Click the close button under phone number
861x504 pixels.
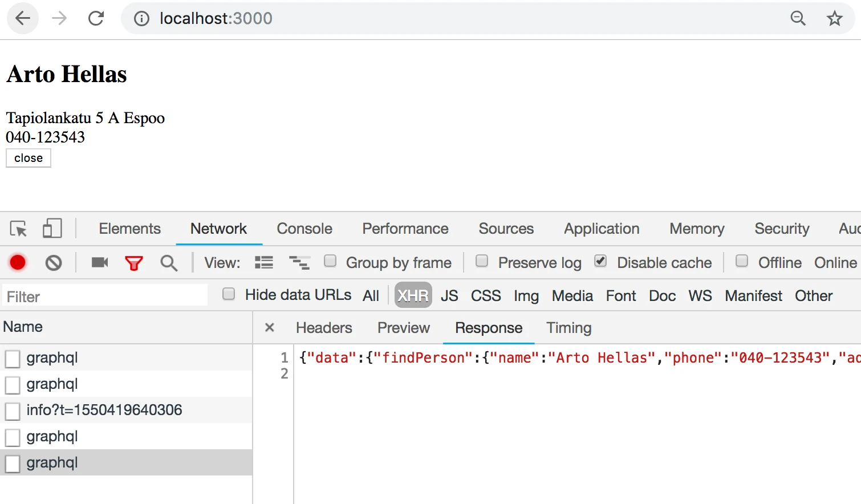29,158
